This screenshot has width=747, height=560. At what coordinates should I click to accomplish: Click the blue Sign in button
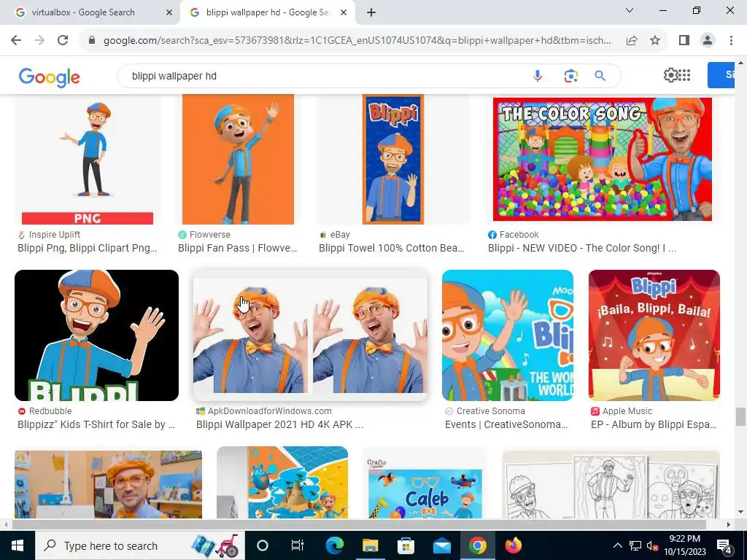pos(721,75)
